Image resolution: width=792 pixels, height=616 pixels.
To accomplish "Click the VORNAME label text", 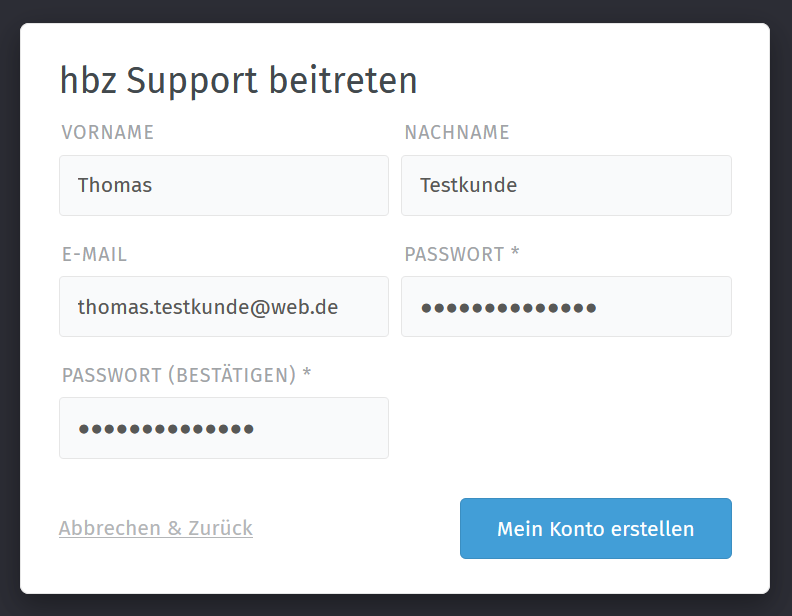I will 108,132.
